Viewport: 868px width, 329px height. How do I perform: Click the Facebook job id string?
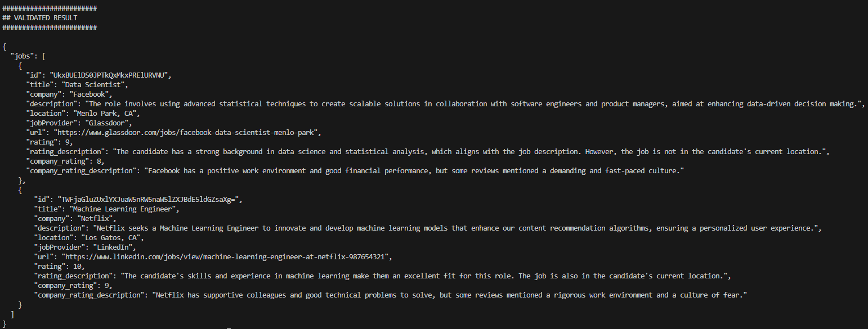(110, 75)
